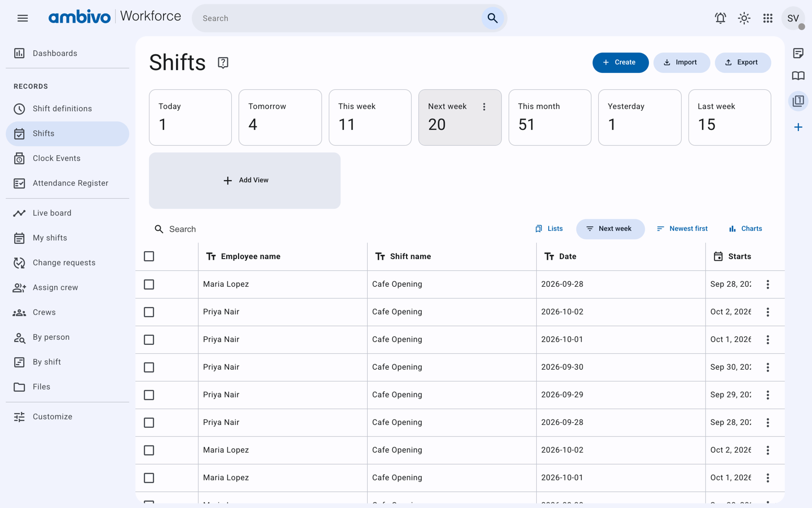This screenshot has width=812, height=508.
Task: Check the Priya Nair 2026-10-02 row checkbox
Action: pyautogui.click(x=149, y=312)
